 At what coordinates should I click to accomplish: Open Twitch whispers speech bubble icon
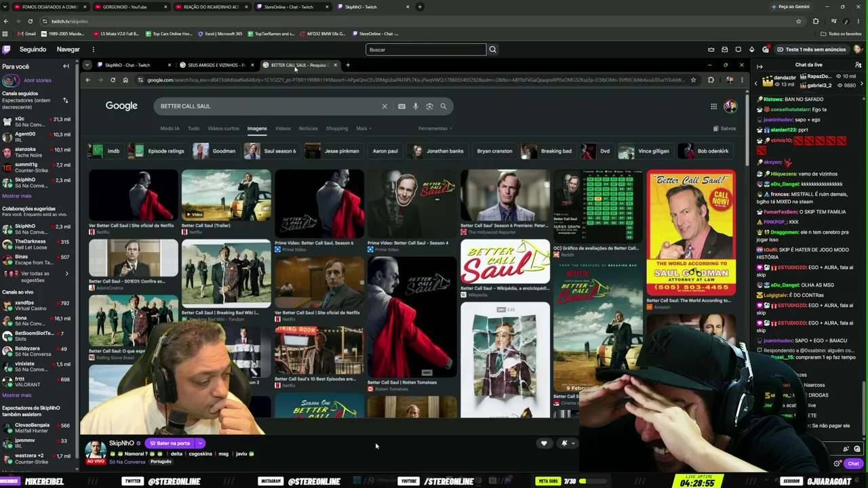click(738, 49)
